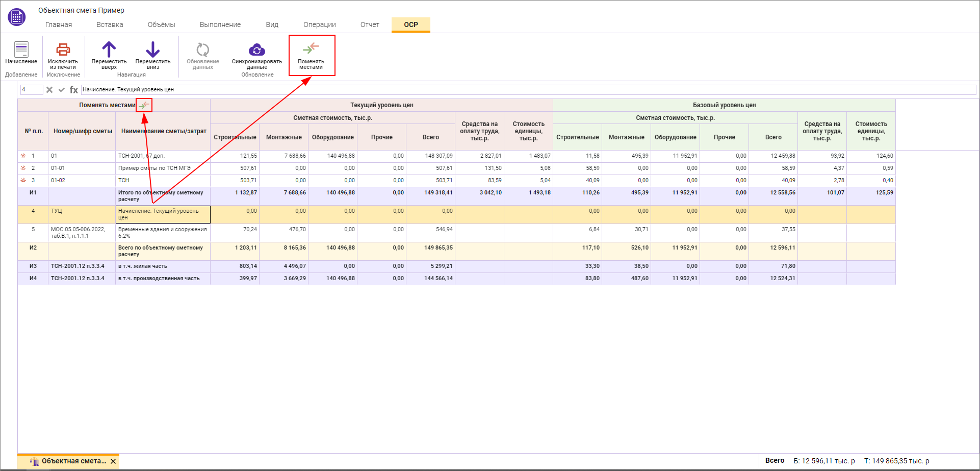Click Обновление данных refresh icon
The height and width of the screenshot is (471, 980).
click(203, 49)
